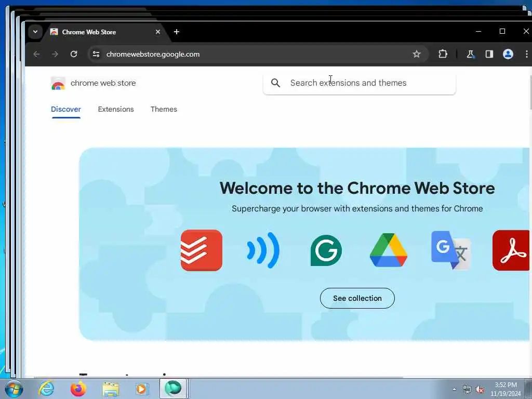
Task: Open the network tray icon
Action: (x=467, y=390)
